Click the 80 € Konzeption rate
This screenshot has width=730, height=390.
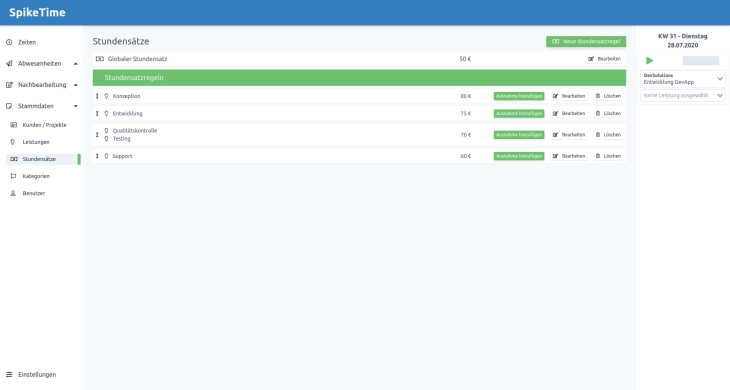(466, 96)
